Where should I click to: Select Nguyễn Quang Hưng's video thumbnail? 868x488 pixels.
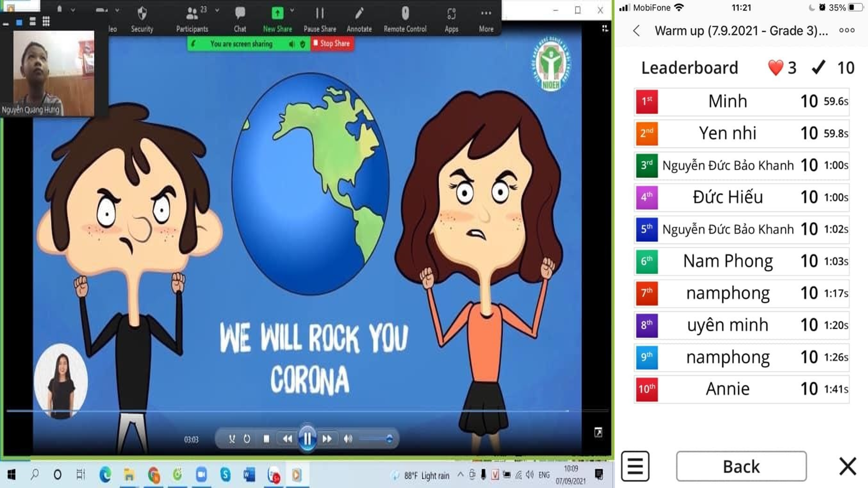(54, 73)
